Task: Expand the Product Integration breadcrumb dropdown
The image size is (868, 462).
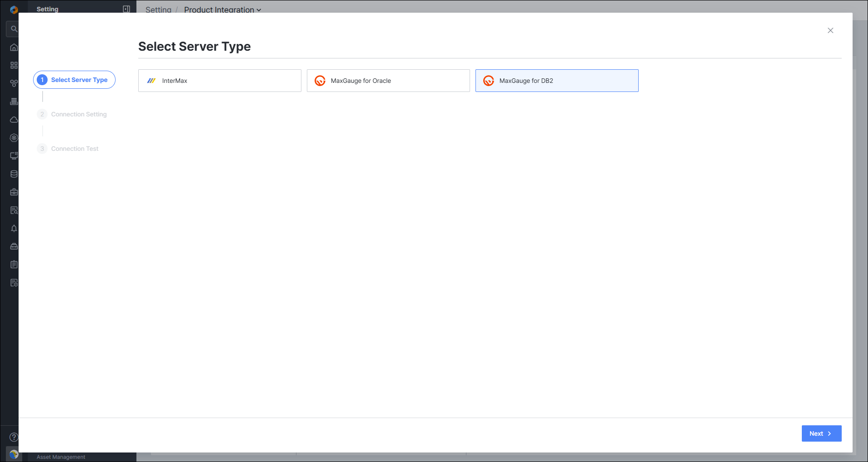Action: coord(223,10)
